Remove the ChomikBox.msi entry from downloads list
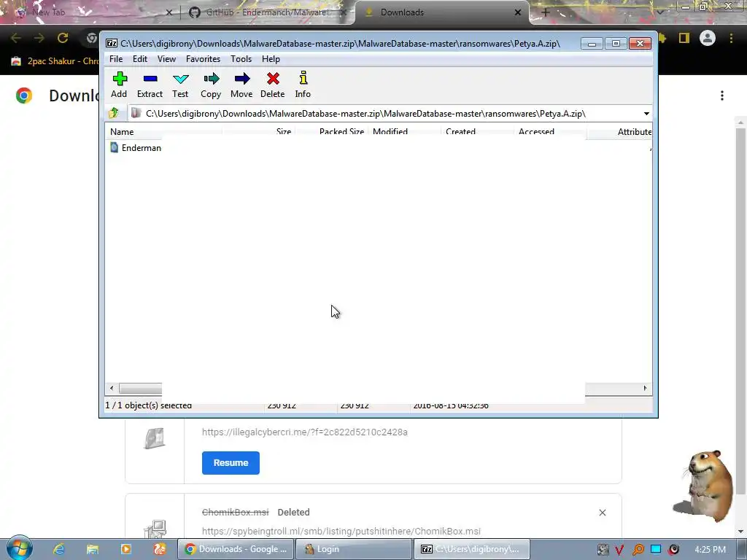 pyautogui.click(x=602, y=513)
